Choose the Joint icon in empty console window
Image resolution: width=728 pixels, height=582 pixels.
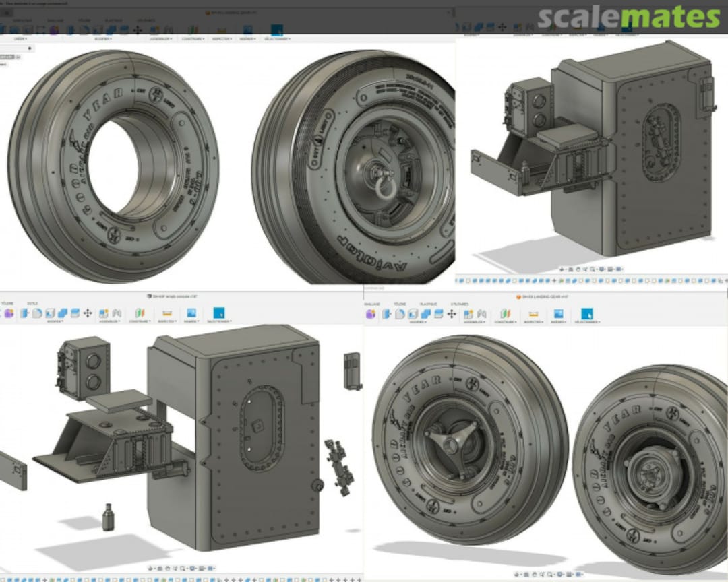point(117,313)
